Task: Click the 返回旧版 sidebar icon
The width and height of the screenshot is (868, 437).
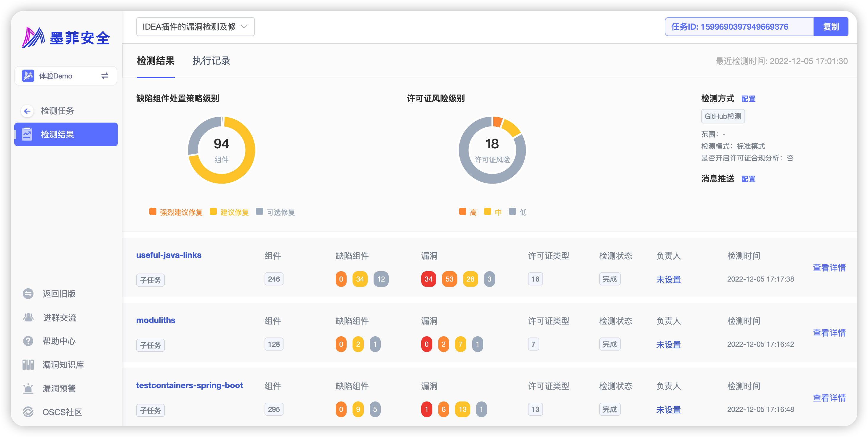Action: click(28, 294)
